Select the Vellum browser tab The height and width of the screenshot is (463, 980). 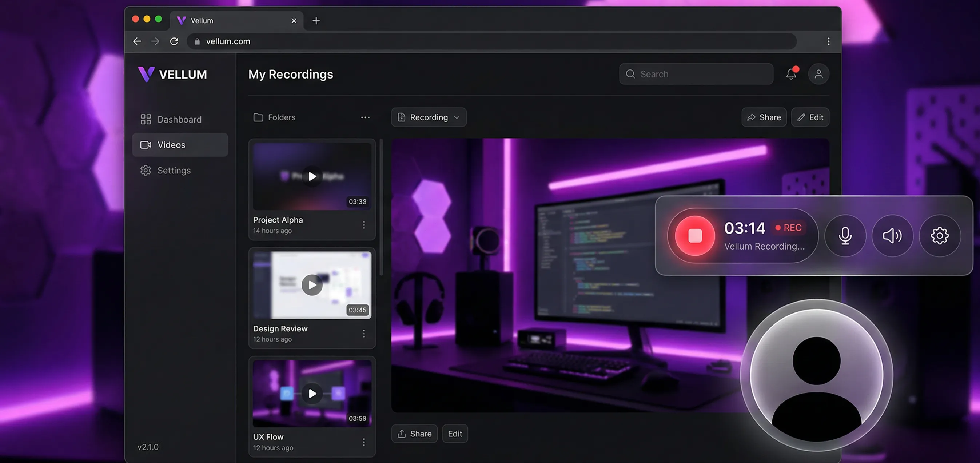236,20
